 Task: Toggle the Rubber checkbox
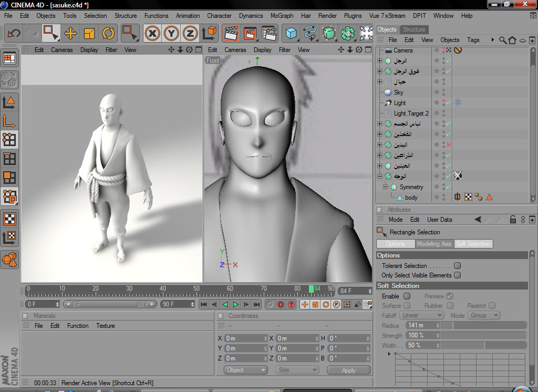click(450, 305)
